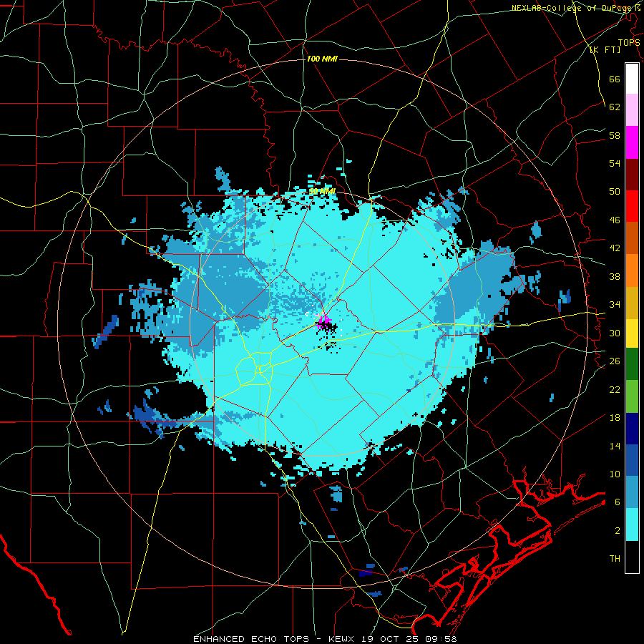Click the 'TOPS' legend title
644x644 pixels.
[x=629, y=43]
